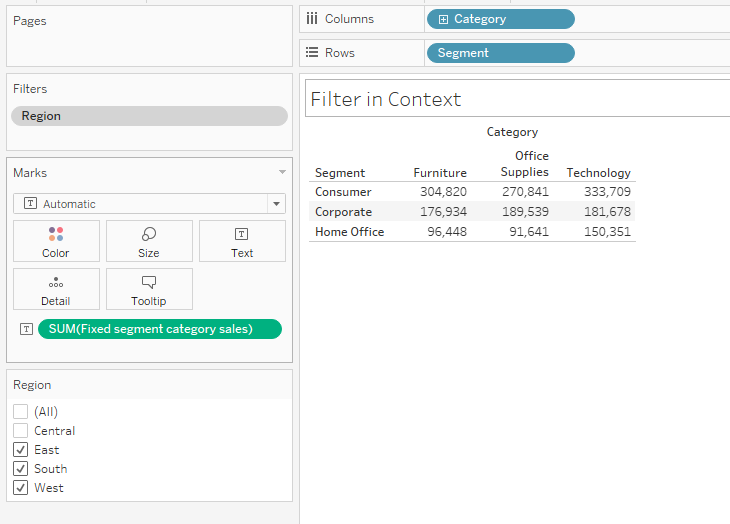
Task: Click the plus icon on the Category pill
Action: [x=443, y=19]
